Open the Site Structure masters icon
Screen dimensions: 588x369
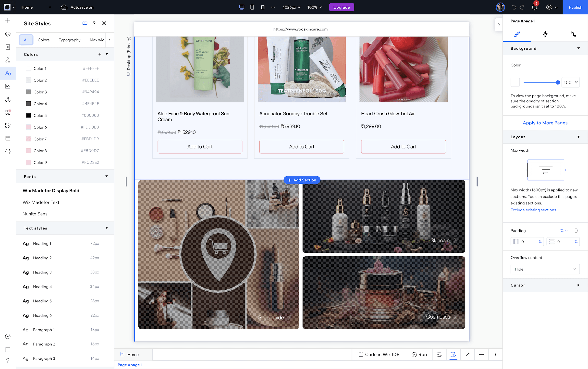pos(8,60)
